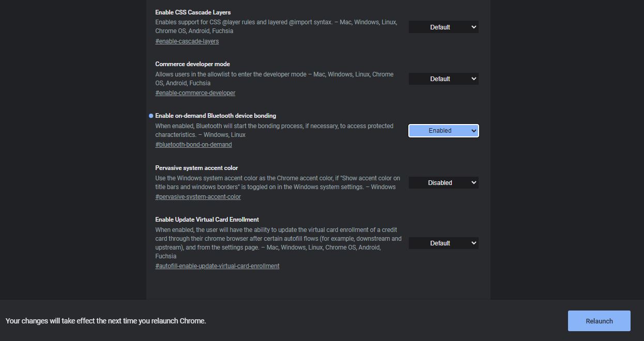Viewport: 644px width, 341px height.
Task: Follow the #bluetooth-bond-on-demand link
Action: point(193,145)
